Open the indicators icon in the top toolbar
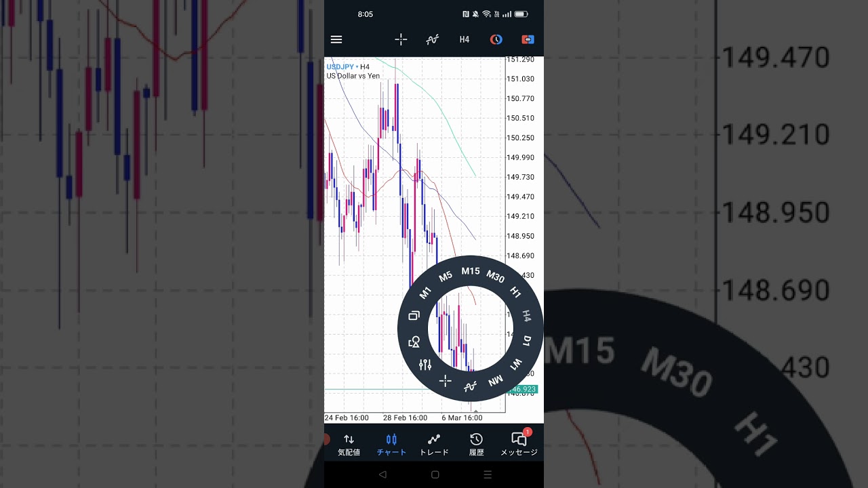This screenshot has width=868, height=488. tap(432, 39)
